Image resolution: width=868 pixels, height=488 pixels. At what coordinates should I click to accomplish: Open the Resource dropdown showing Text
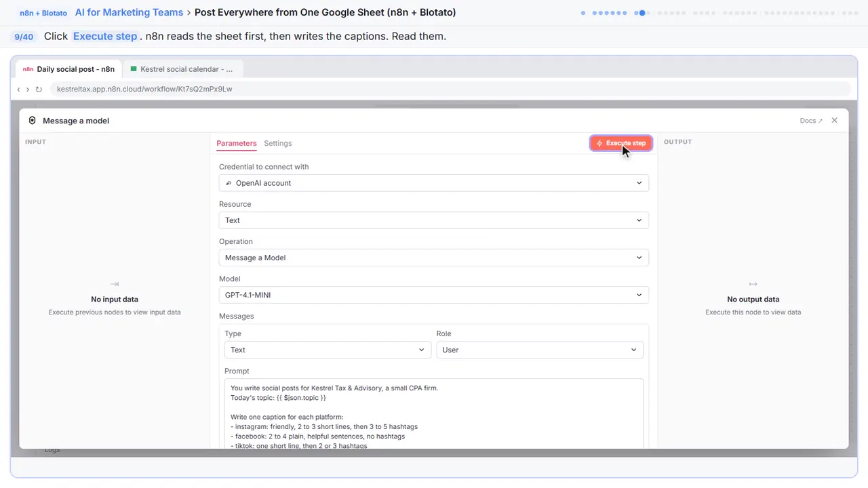coord(434,220)
